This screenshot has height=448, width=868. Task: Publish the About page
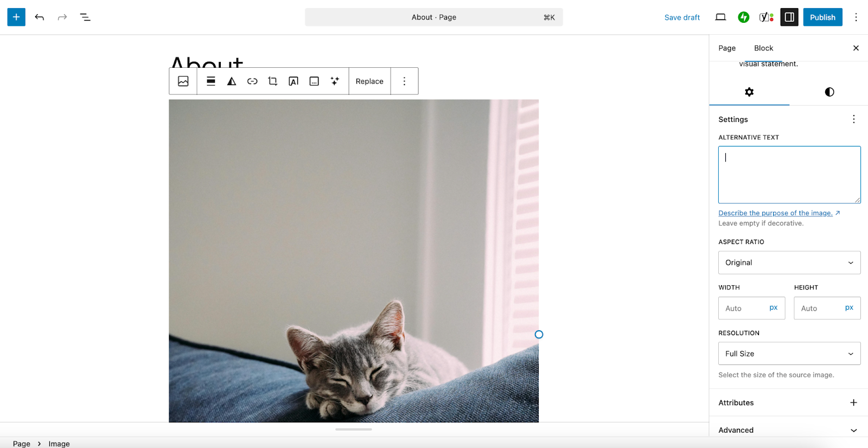point(822,17)
